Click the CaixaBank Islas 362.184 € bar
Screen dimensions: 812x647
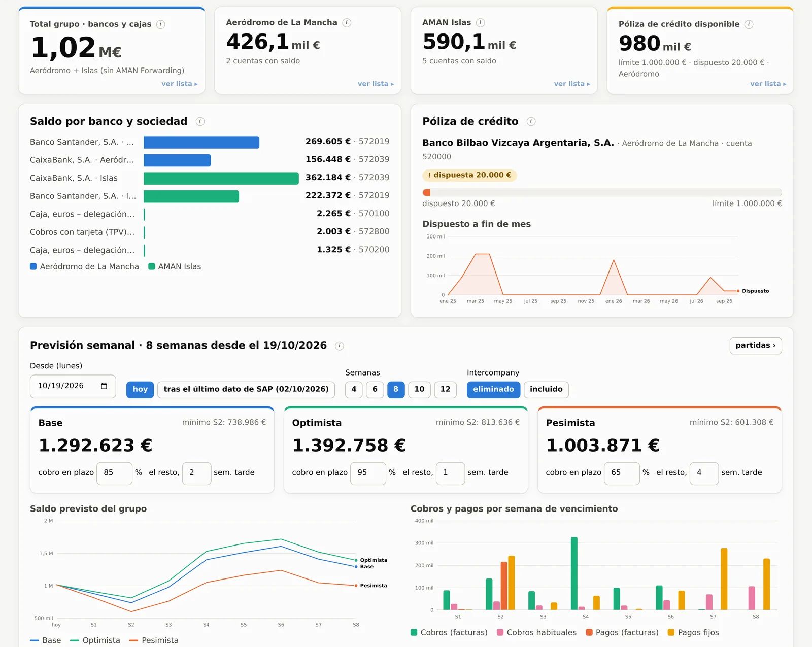click(x=221, y=178)
